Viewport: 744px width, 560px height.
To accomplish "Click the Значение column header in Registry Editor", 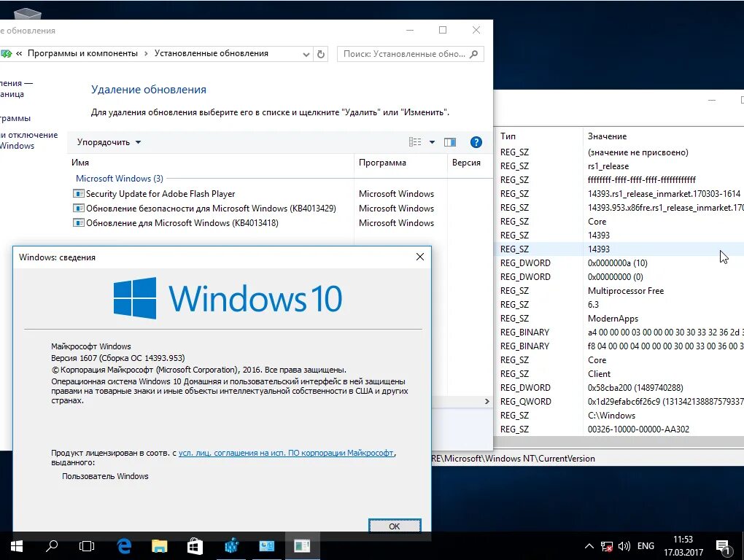I will [x=607, y=136].
